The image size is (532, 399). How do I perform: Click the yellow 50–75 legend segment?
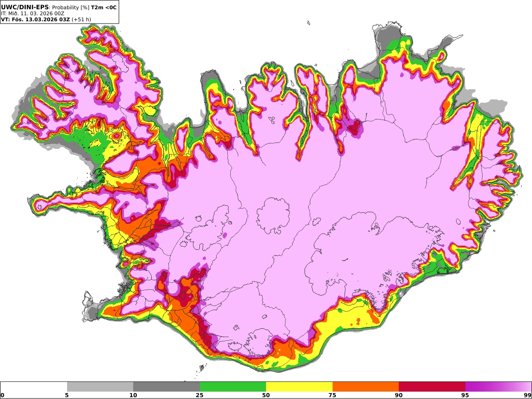coord(299,387)
